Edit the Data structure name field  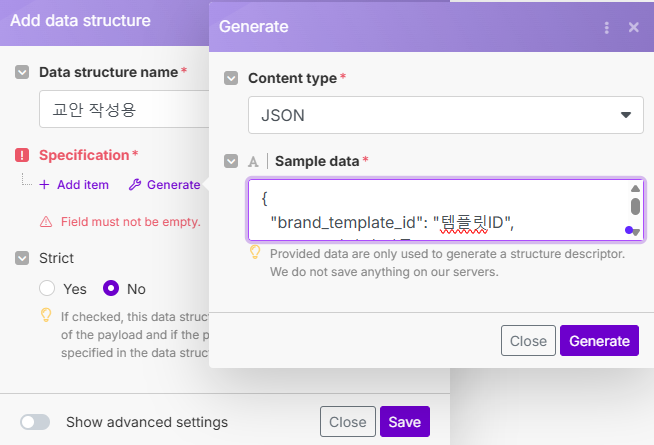pos(120,110)
